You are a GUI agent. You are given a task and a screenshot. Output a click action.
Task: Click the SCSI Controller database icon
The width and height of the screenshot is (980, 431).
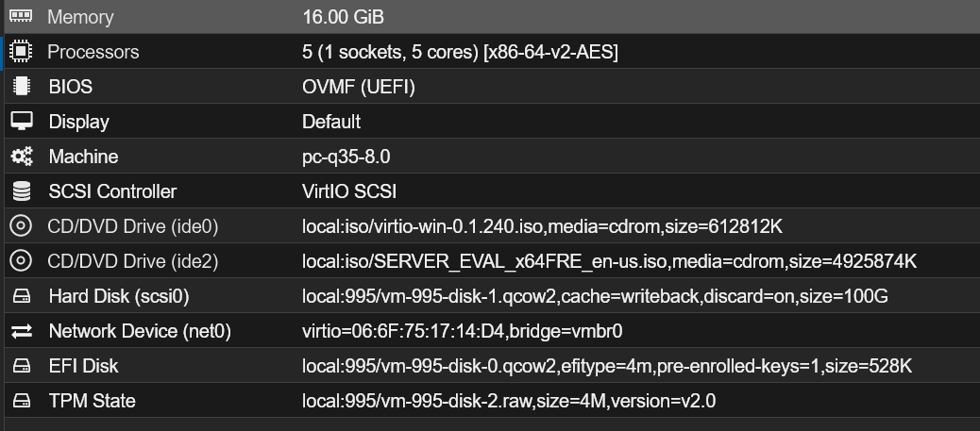click(21, 191)
